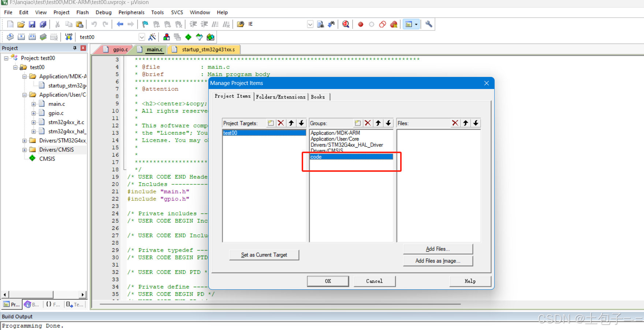
Task: Build target files icon
Action: tap(21, 37)
